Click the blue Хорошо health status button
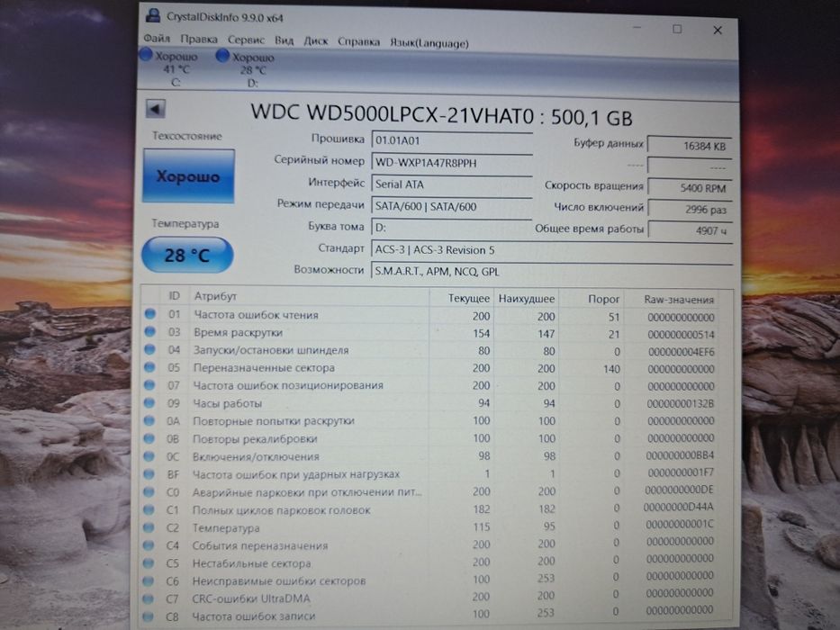The width and height of the screenshot is (840, 630). click(188, 175)
